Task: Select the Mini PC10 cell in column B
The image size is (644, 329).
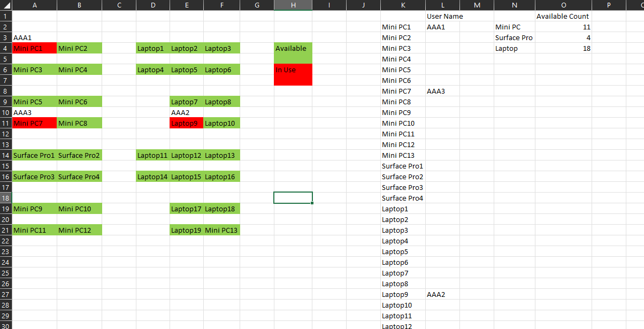Action: [x=79, y=209]
